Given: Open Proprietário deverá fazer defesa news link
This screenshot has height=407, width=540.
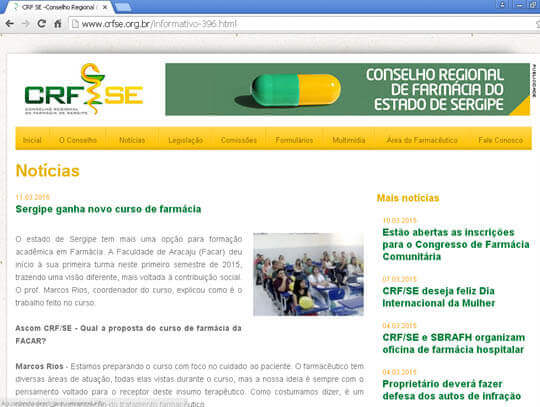Looking at the screenshot, I should [451, 390].
